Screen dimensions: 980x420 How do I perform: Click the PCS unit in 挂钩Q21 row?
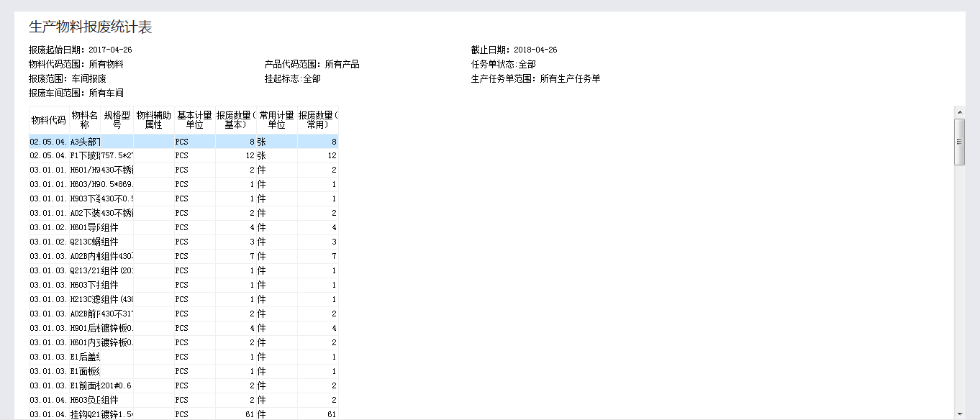click(195, 414)
